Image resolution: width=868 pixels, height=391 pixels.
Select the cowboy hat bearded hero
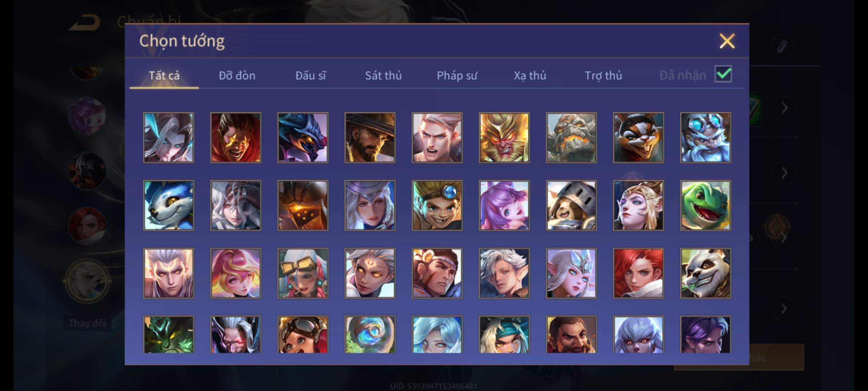point(370,138)
